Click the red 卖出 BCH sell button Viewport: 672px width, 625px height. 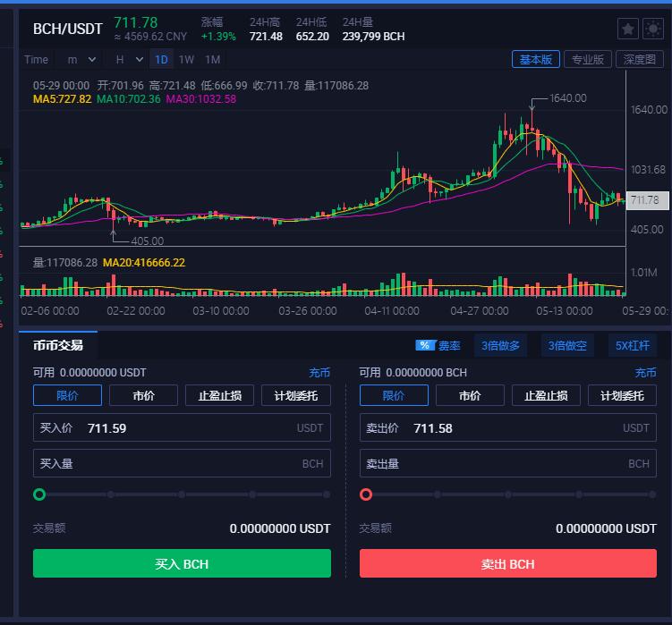point(508,563)
